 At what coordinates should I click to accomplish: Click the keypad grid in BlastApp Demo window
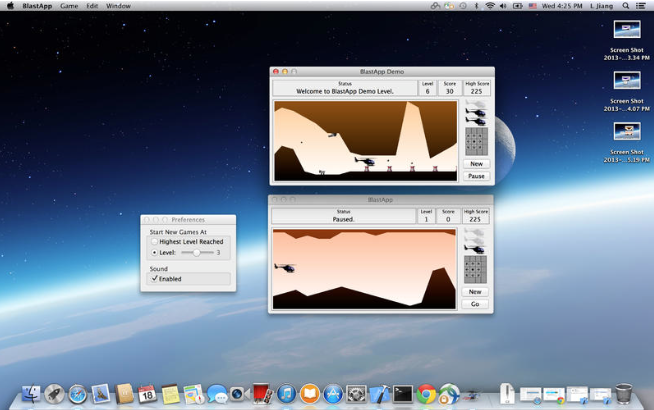click(476, 141)
